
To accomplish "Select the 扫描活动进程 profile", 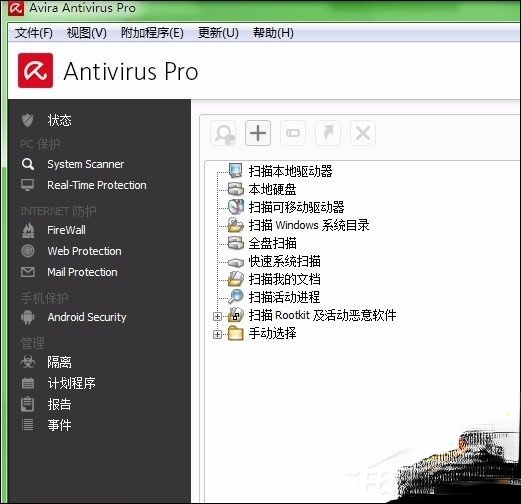I will click(285, 297).
